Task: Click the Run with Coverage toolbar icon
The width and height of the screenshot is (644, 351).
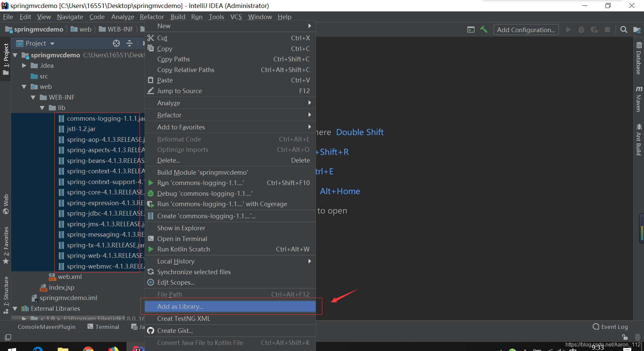Action: click(x=594, y=30)
